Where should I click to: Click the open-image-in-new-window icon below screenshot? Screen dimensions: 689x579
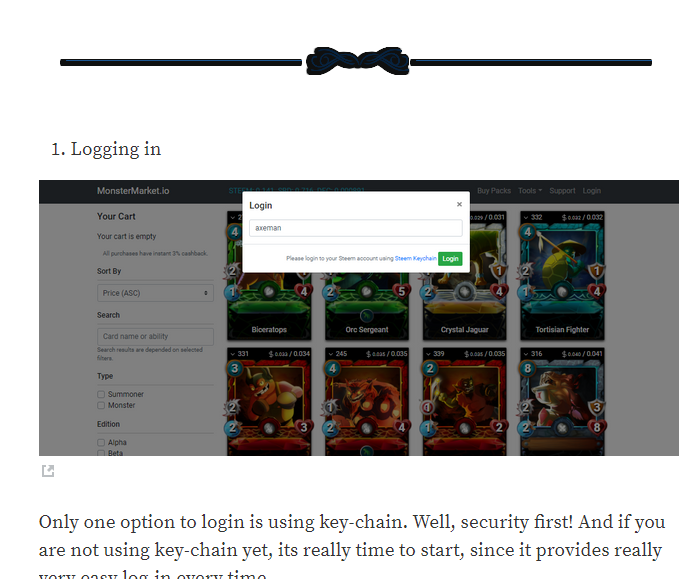click(x=48, y=471)
